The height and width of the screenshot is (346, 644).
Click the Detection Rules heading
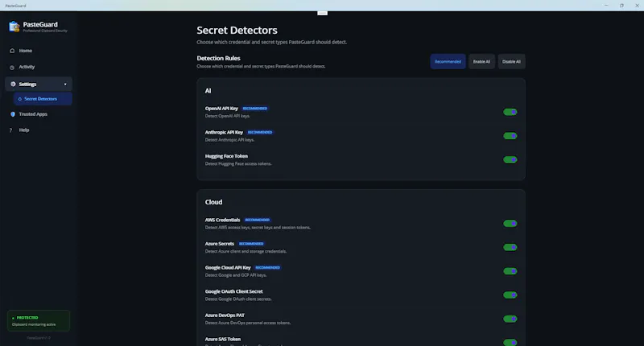tap(218, 58)
